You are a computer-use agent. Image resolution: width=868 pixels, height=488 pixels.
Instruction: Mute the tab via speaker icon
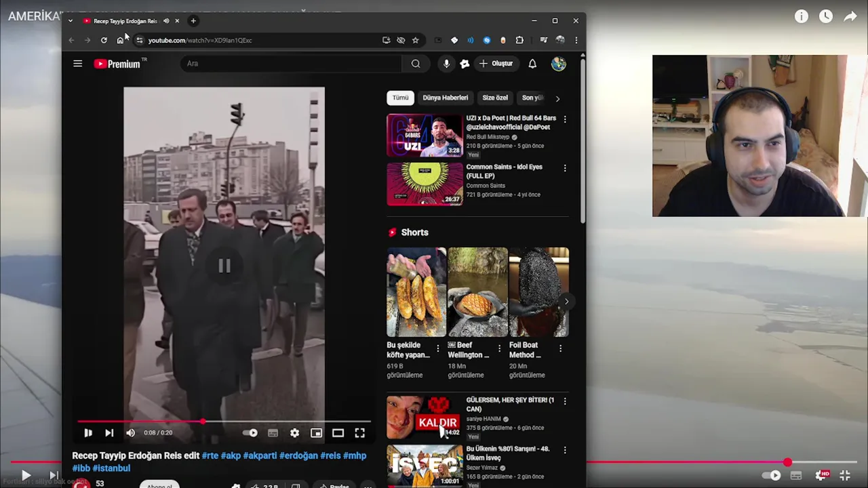pos(166,21)
